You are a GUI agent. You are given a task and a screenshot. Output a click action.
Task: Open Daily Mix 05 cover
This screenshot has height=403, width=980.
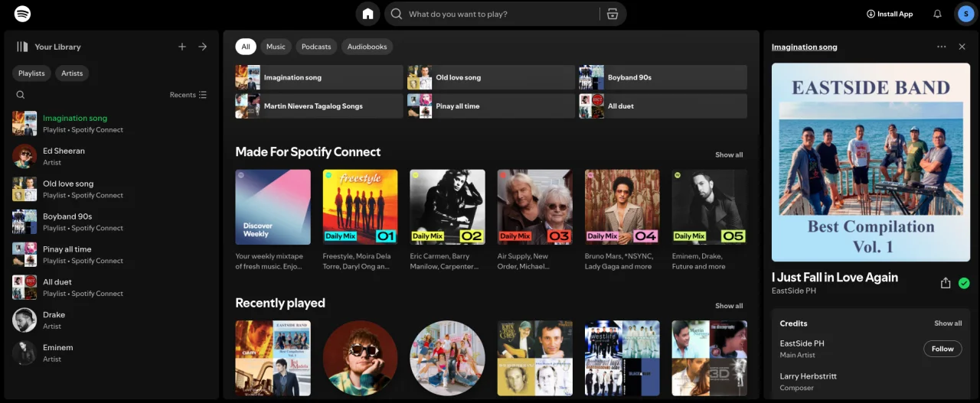(709, 207)
